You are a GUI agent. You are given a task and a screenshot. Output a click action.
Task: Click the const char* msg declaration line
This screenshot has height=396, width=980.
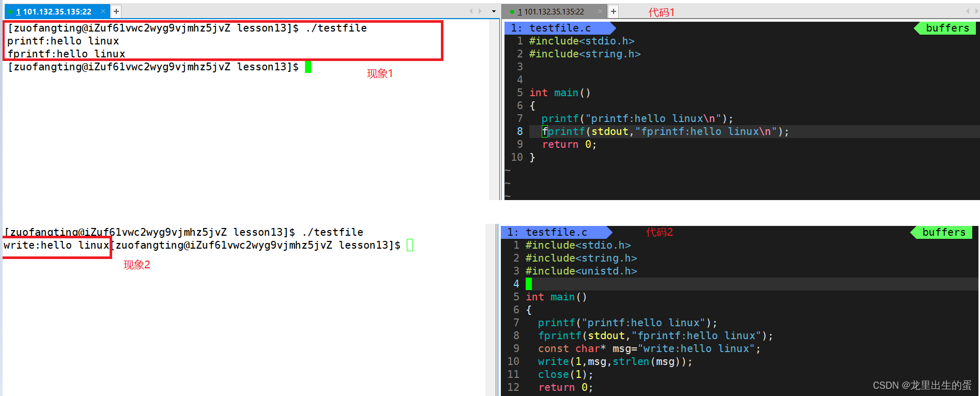click(649, 348)
